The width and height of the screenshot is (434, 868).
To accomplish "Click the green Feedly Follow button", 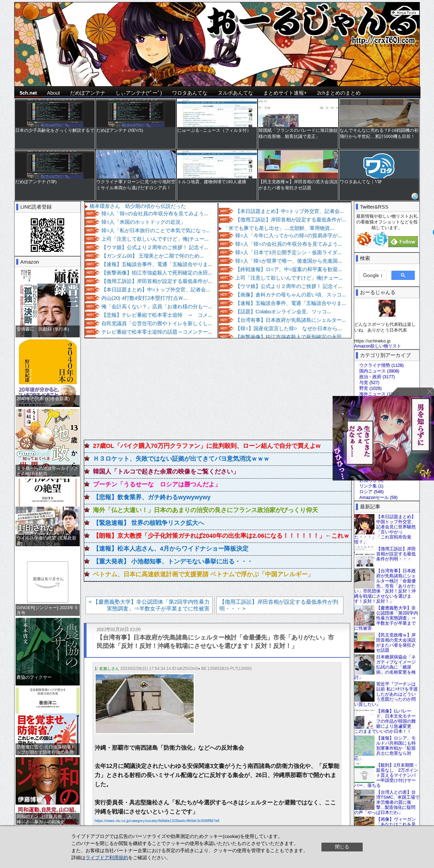I will [x=404, y=242].
